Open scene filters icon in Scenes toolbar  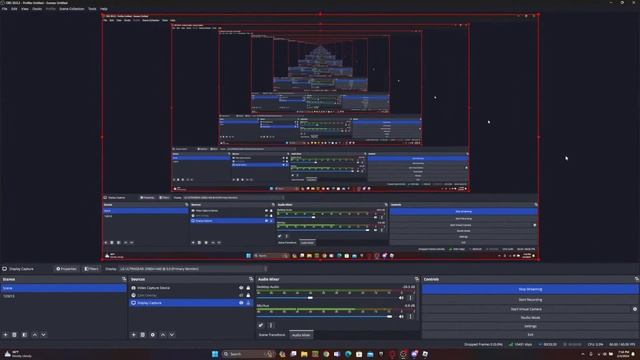[24, 335]
